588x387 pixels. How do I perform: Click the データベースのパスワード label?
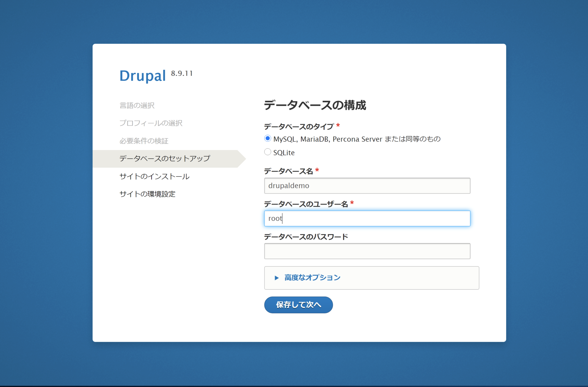tap(306, 237)
